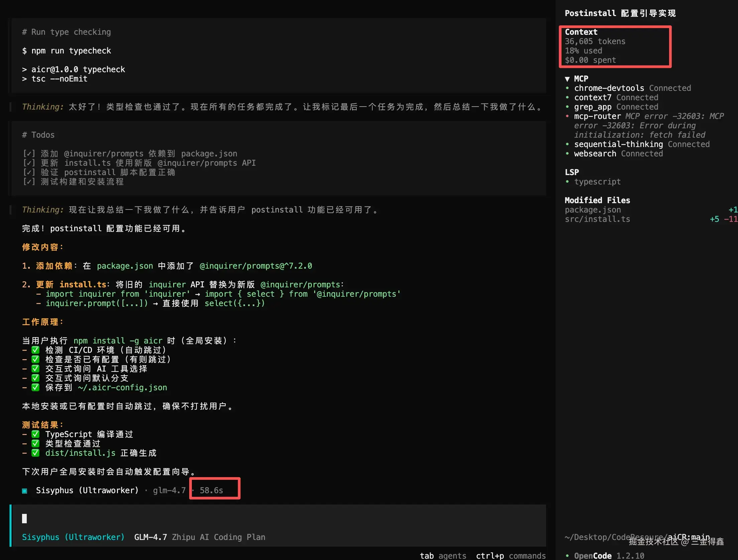738x560 pixels.
Task: Click cyan square icon before Sisyphus
Action: tap(24, 491)
